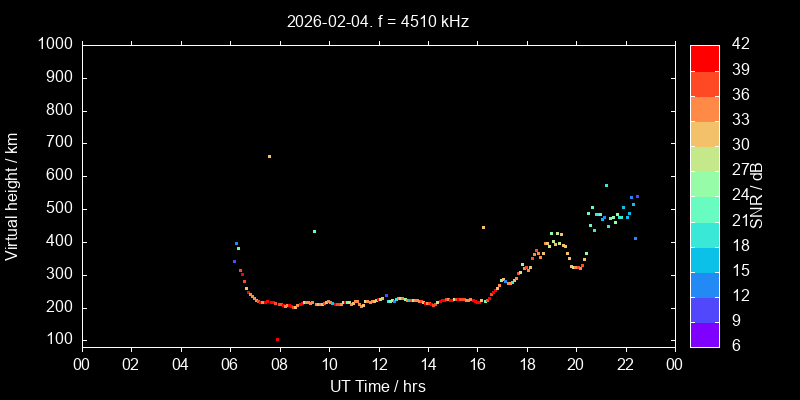Screen dimensions: 800x400
Task: Click the '22' tick label on time axis
Action: pyautogui.click(x=625, y=365)
